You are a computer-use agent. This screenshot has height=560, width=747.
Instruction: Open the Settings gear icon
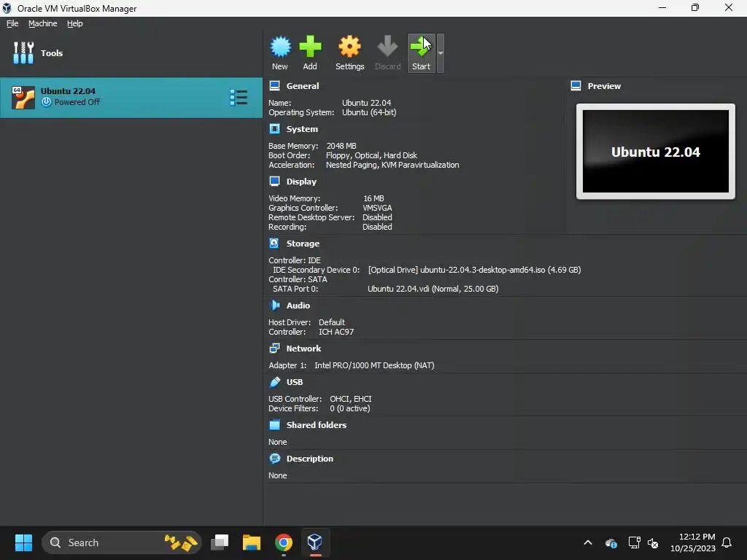coord(349,47)
